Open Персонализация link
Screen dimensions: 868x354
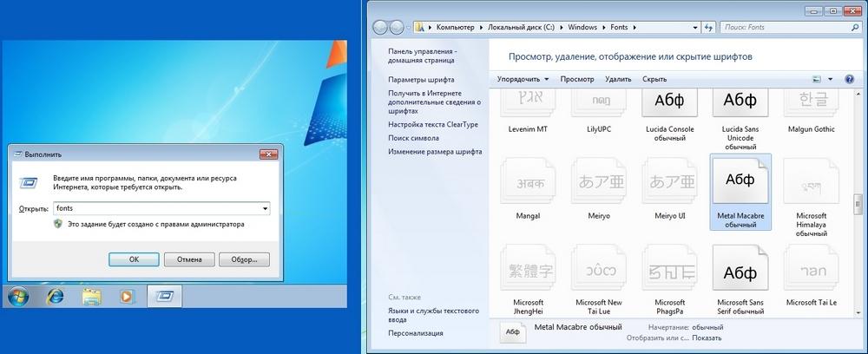click(x=415, y=333)
